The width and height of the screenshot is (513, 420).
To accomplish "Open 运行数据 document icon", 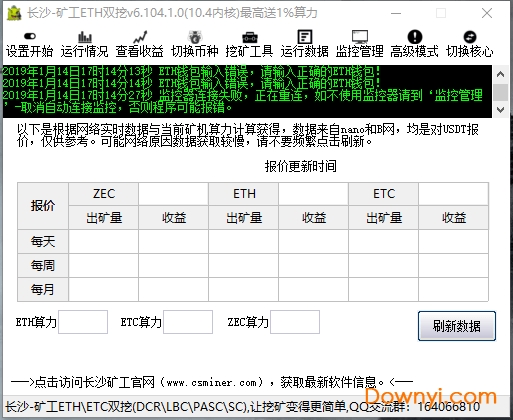I will [305, 36].
